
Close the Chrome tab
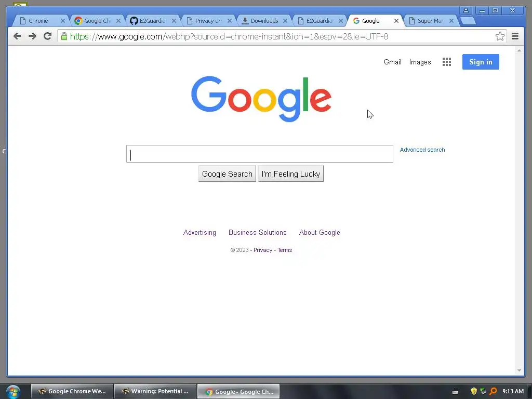point(63,21)
